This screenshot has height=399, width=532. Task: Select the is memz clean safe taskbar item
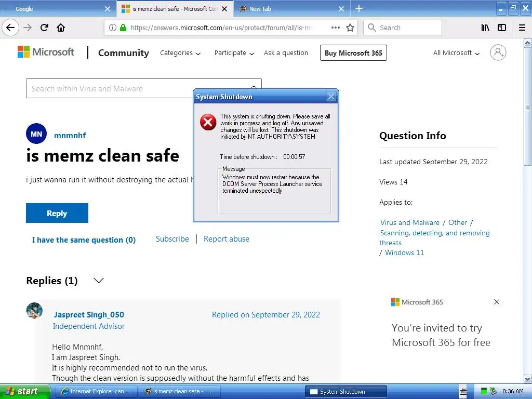coord(180,392)
